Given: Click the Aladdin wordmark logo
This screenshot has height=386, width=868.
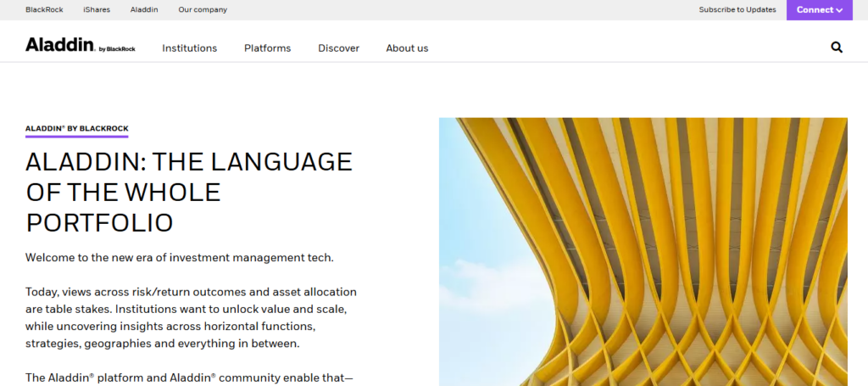Looking at the screenshot, I should [59, 46].
